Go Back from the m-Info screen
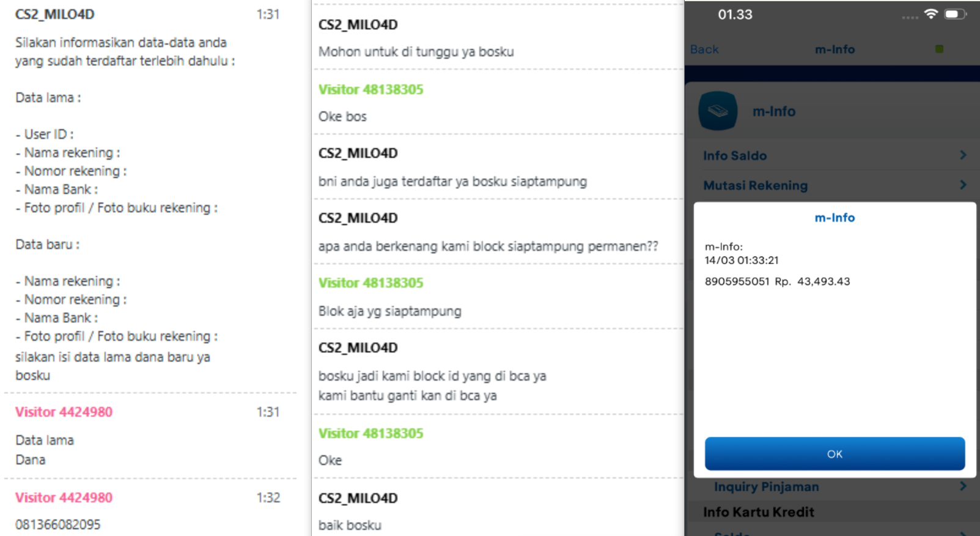This screenshot has width=980, height=536. (x=704, y=49)
